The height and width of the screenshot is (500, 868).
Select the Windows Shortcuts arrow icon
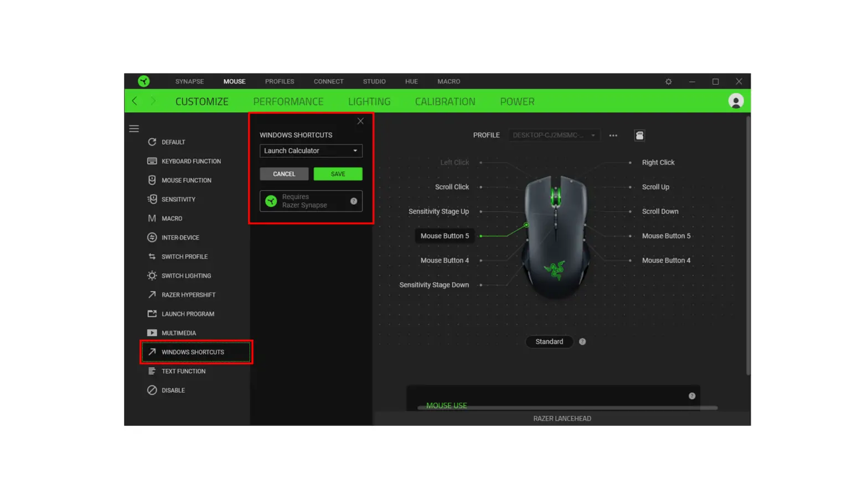(x=152, y=352)
